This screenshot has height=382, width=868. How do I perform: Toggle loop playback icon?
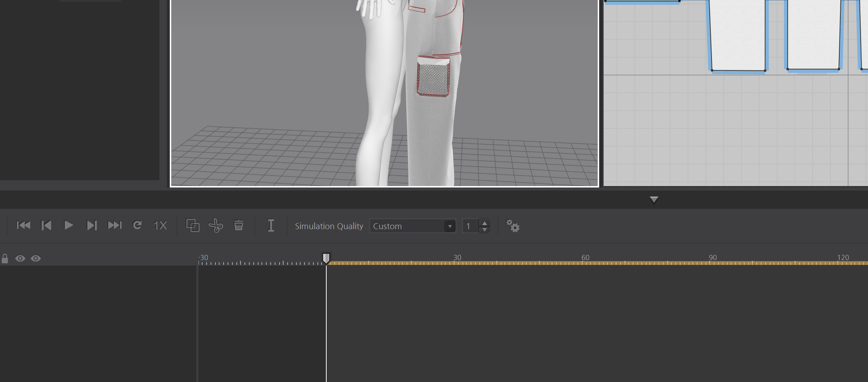coord(137,225)
